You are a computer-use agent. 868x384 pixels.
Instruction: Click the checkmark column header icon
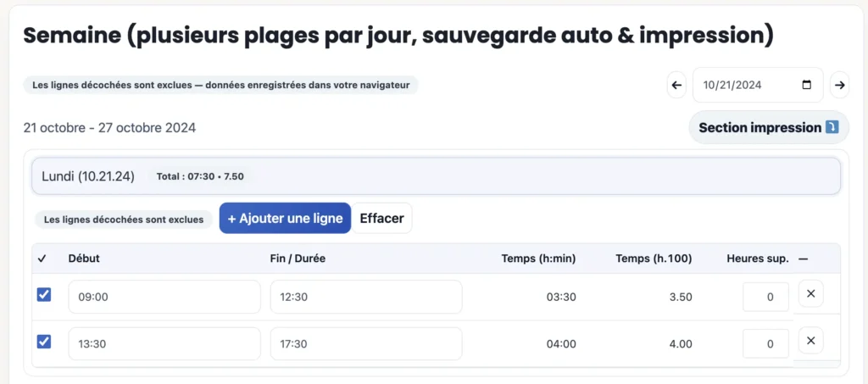click(x=42, y=259)
